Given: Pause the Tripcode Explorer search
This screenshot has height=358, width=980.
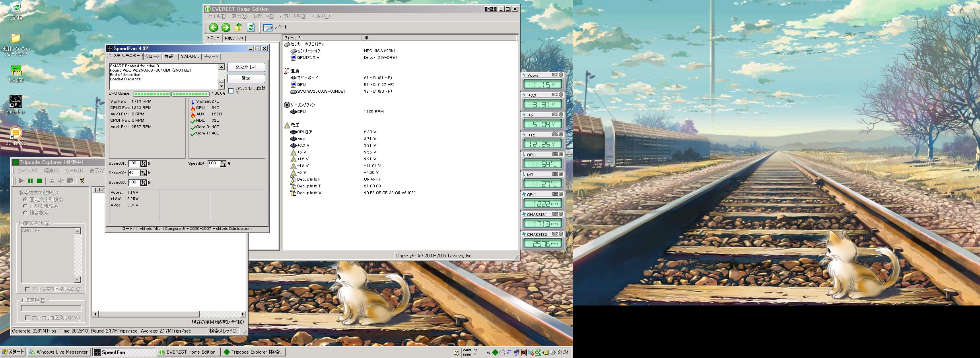Looking at the screenshot, I should (30, 181).
